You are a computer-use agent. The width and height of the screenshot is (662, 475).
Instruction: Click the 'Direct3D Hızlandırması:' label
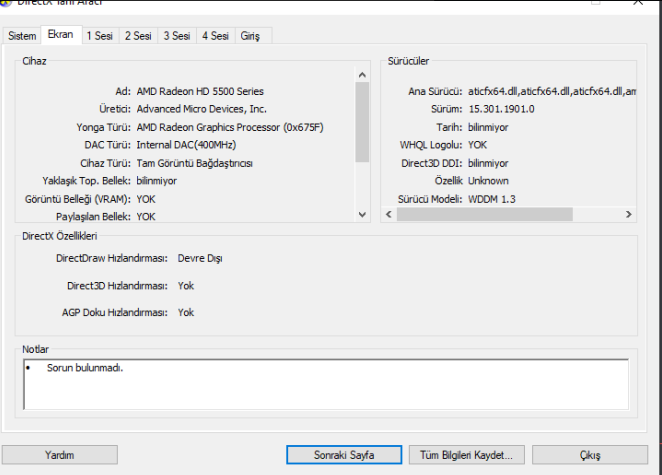pyautogui.click(x=117, y=286)
